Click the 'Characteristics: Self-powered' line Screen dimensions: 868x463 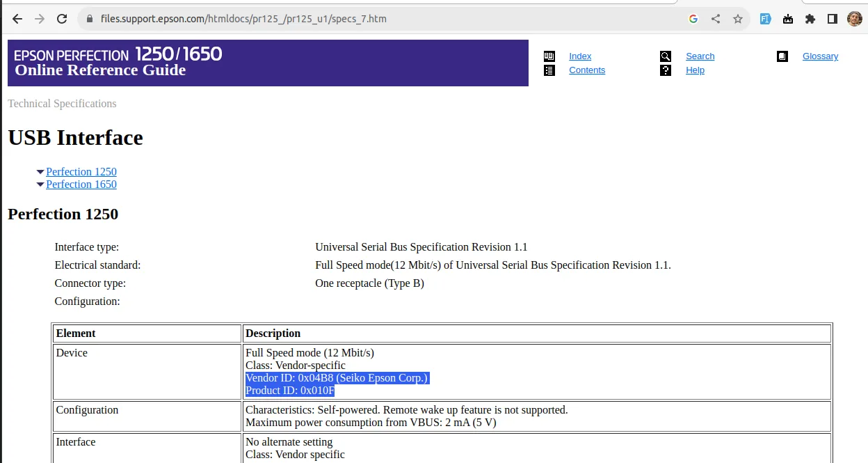pos(407,410)
